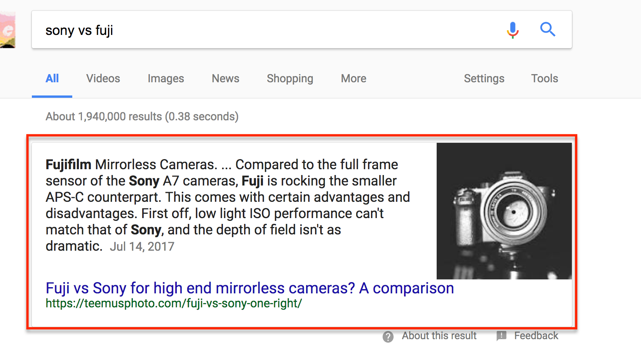This screenshot has width=641, height=364.
Task: Click the Feedback link
Action: (x=536, y=336)
